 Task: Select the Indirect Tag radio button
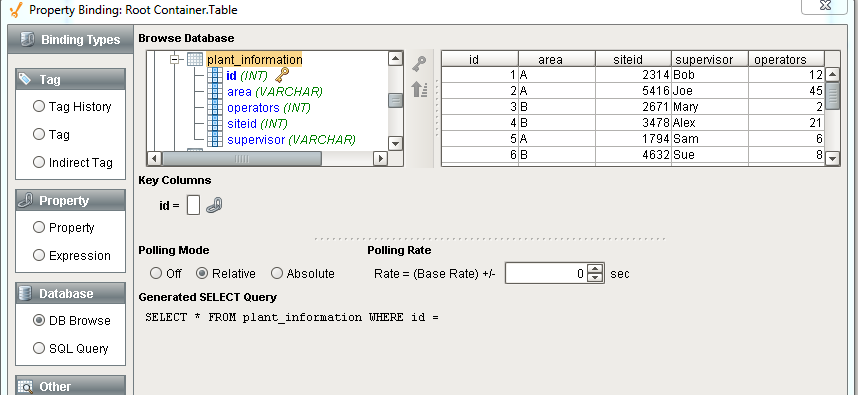[39, 162]
